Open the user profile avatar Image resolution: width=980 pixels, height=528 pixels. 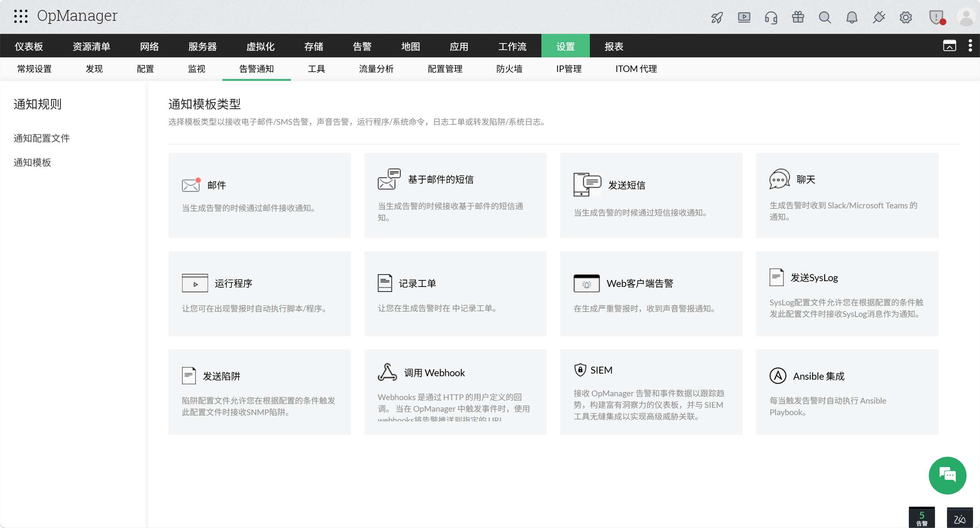tap(966, 17)
